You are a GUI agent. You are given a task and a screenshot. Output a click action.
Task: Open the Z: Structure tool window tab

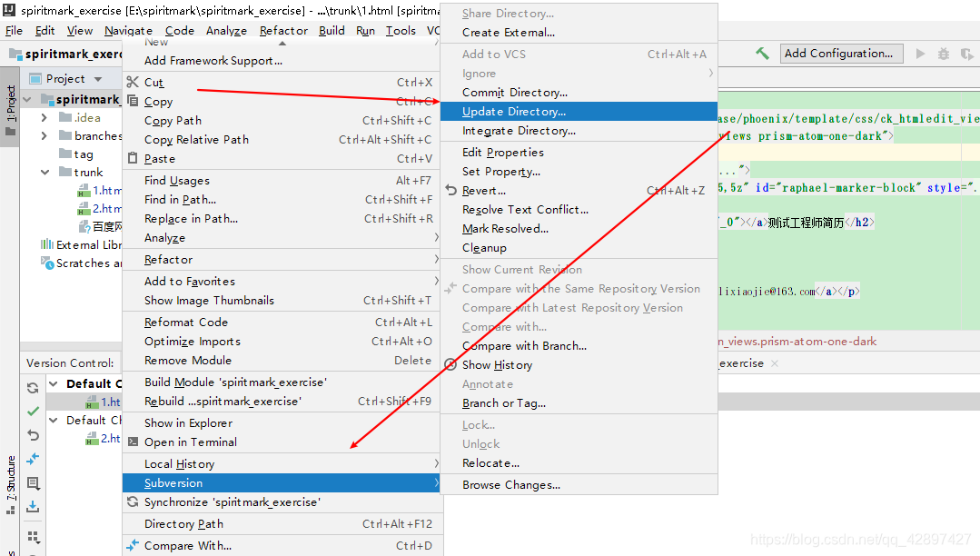(x=10, y=485)
